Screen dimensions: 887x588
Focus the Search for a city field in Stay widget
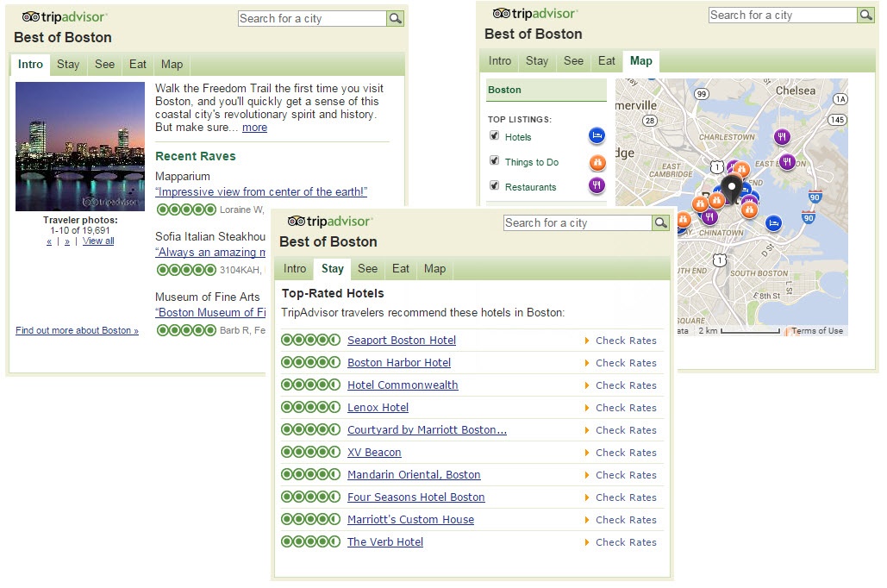click(578, 223)
